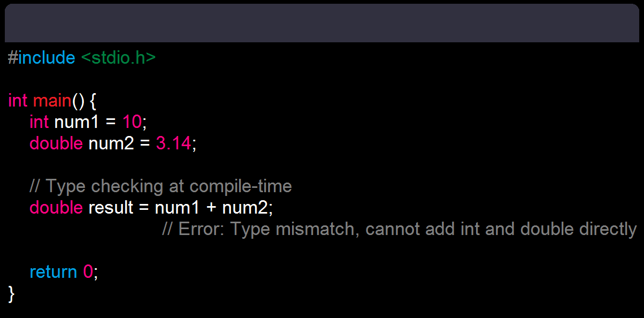644x318 pixels.
Task: Click the main function name
Action: pos(52,100)
